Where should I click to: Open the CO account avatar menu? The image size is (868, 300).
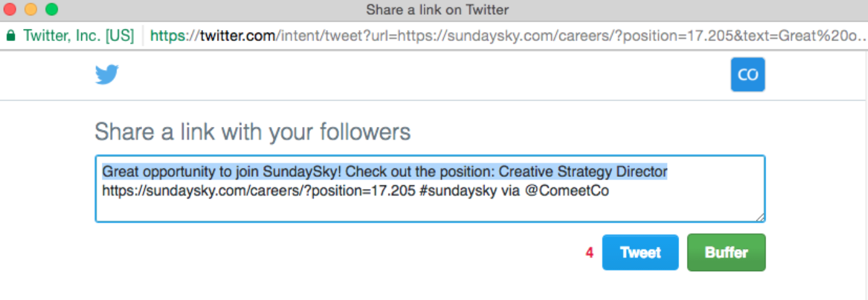(748, 75)
